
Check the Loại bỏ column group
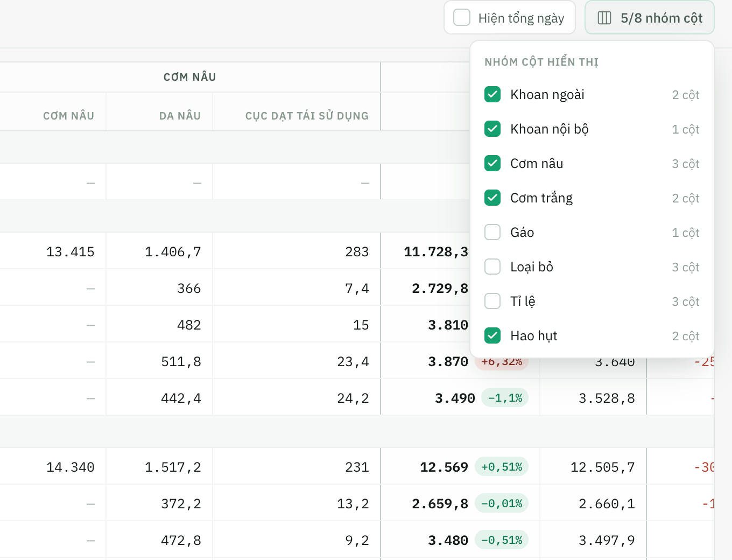click(x=492, y=267)
